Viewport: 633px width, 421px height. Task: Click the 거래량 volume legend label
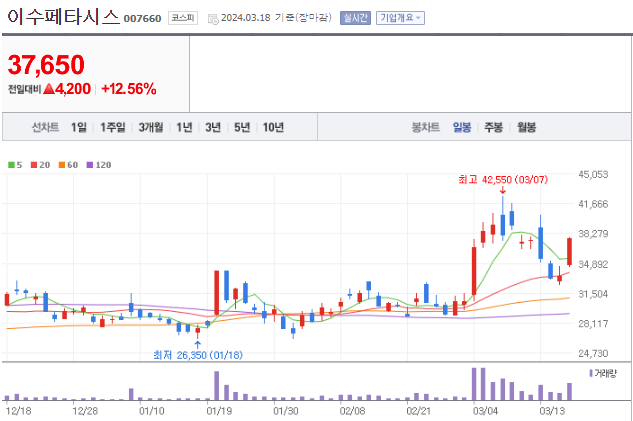click(605, 373)
